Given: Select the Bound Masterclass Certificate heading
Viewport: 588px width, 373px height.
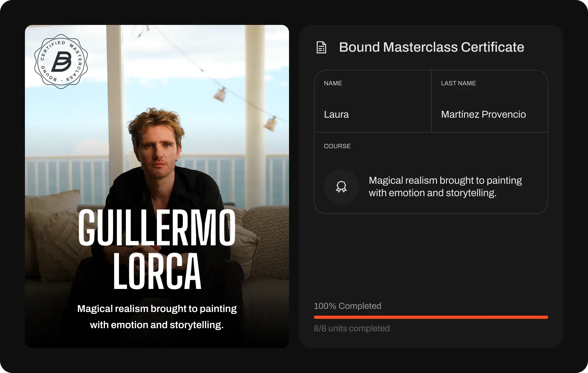Looking at the screenshot, I should (x=431, y=47).
